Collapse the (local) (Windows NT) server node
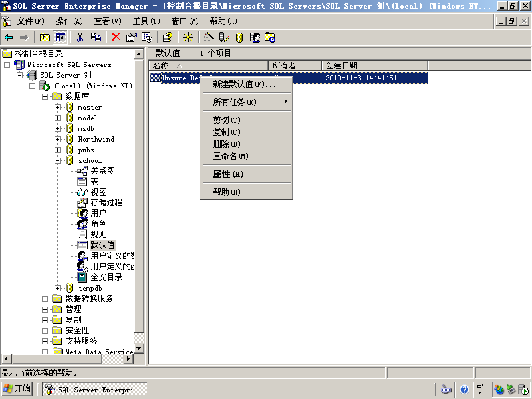This screenshot has width=532, height=399. coord(32,86)
